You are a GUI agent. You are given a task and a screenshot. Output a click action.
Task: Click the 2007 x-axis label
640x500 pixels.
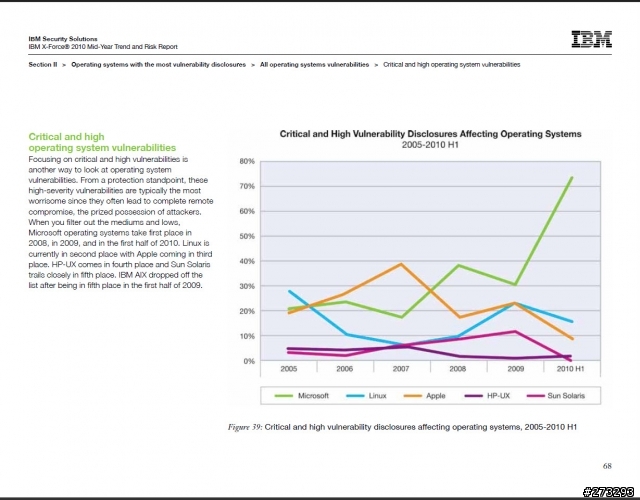401,369
